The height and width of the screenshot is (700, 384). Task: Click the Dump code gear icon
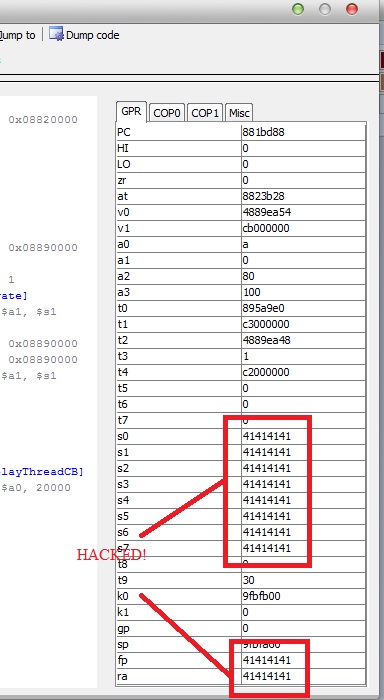click(x=56, y=34)
